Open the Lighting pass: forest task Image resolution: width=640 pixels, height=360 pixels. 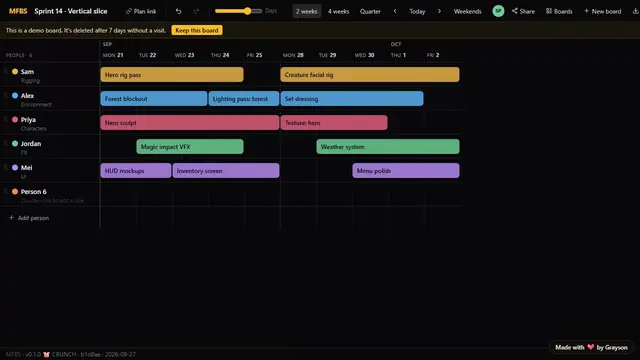coord(244,99)
